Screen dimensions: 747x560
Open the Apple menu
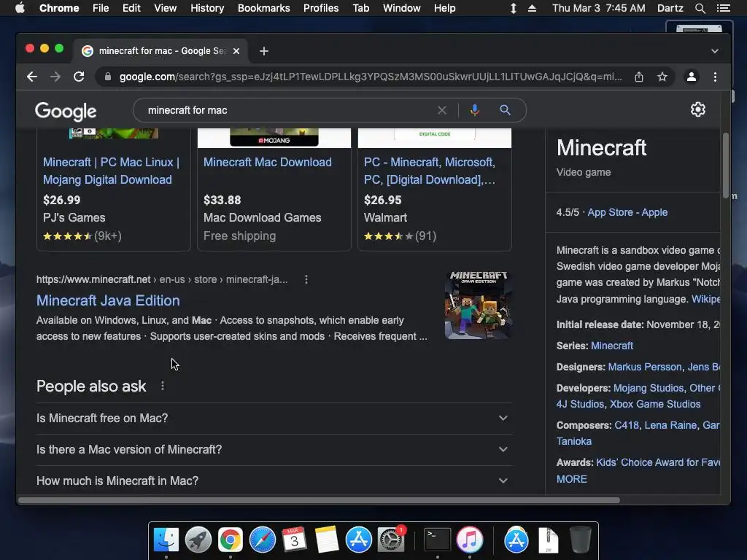click(x=20, y=8)
